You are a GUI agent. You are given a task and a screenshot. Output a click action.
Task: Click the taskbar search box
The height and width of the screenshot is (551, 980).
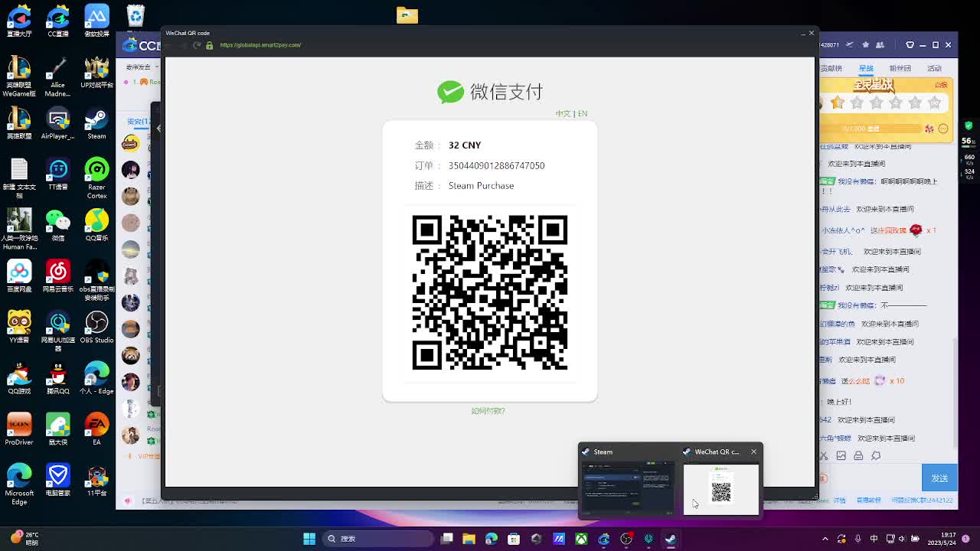point(377,539)
